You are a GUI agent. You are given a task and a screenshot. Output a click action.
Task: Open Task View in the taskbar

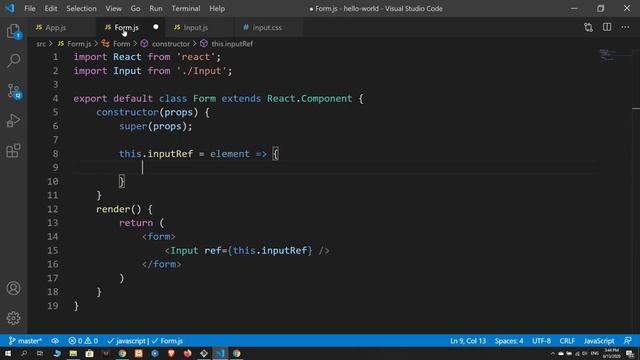(x=40, y=353)
